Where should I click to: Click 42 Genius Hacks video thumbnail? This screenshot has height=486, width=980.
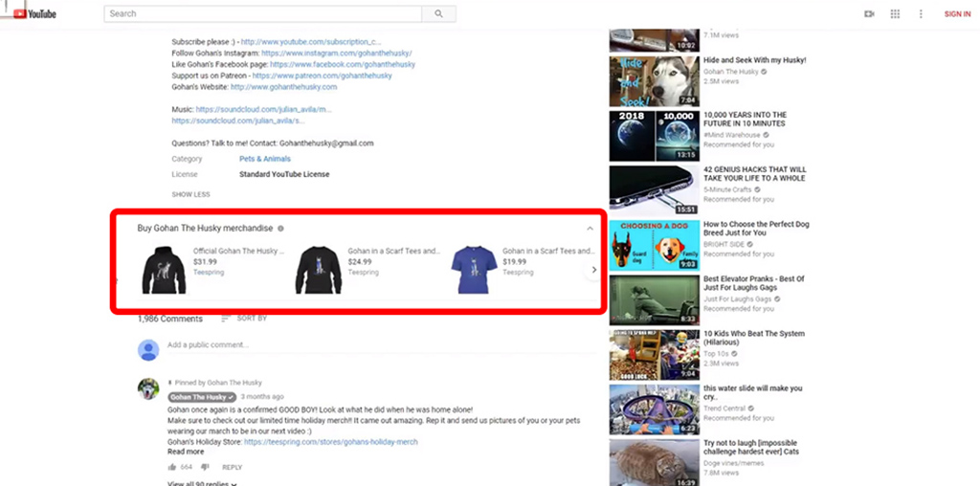click(x=655, y=190)
